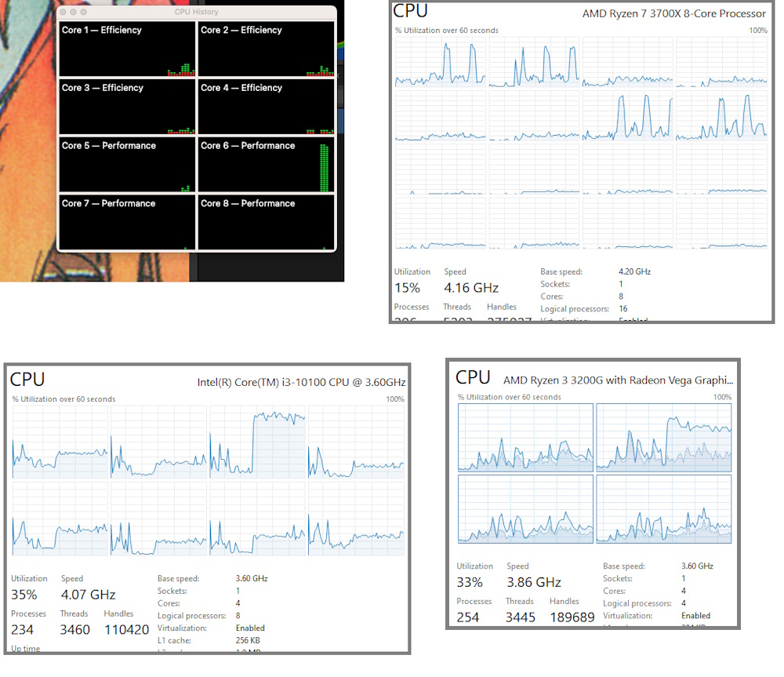
Task: Click the AMD Ryzen 3 3200G label
Action: (619, 380)
